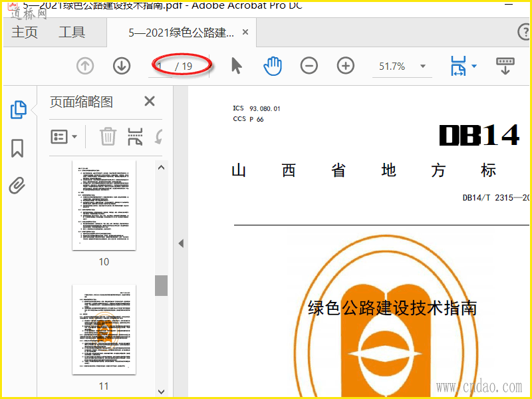
Task: Open the bookmarks panel
Action: [17, 148]
